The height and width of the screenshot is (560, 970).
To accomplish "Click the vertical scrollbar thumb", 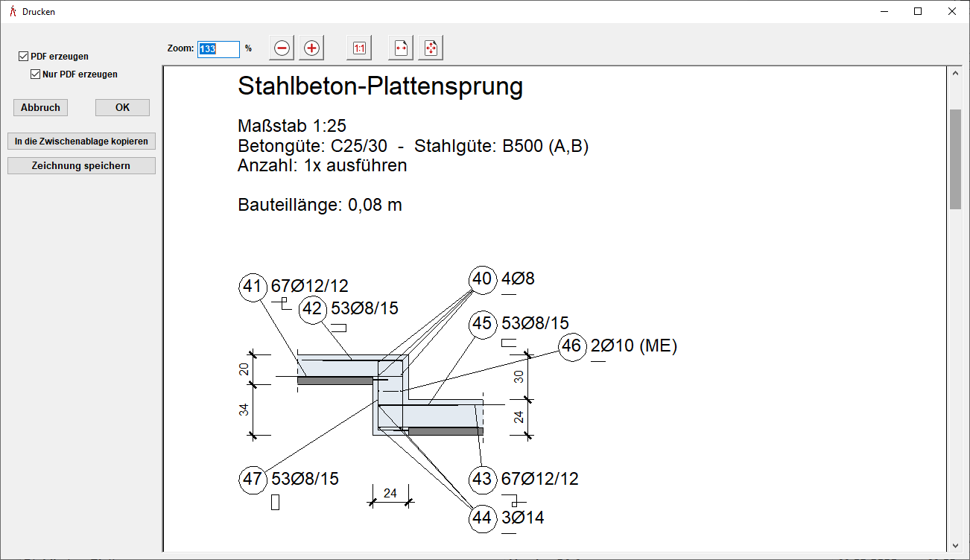I will pyautogui.click(x=954, y=159).
